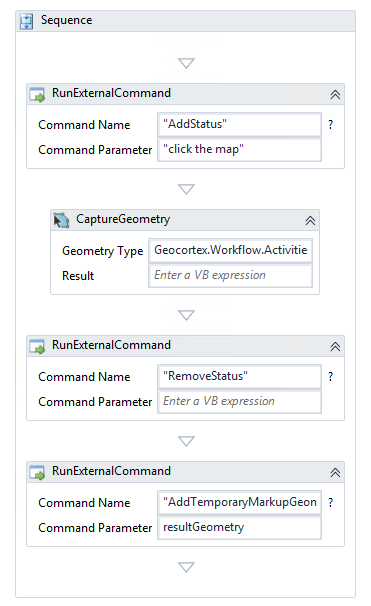Collapse the AddStatus RunExternalCommand activity
The image size is (371, 606).
point(335,94)
